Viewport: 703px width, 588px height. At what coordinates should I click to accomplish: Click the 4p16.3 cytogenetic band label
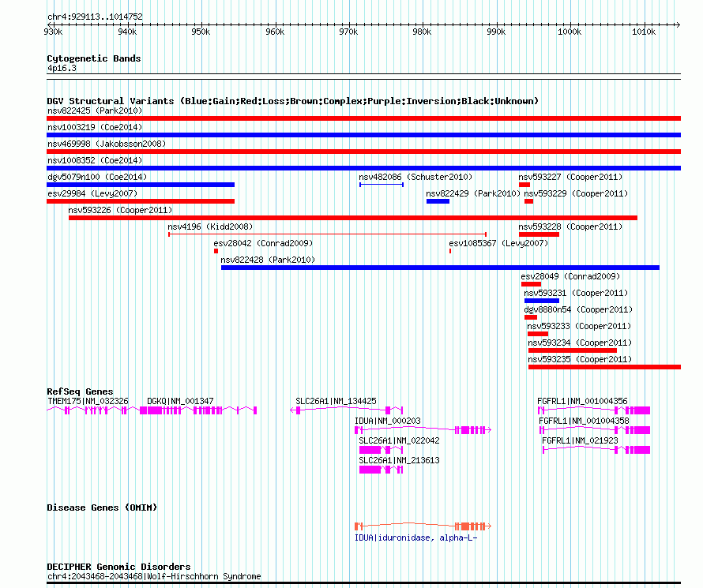(62, 68)
